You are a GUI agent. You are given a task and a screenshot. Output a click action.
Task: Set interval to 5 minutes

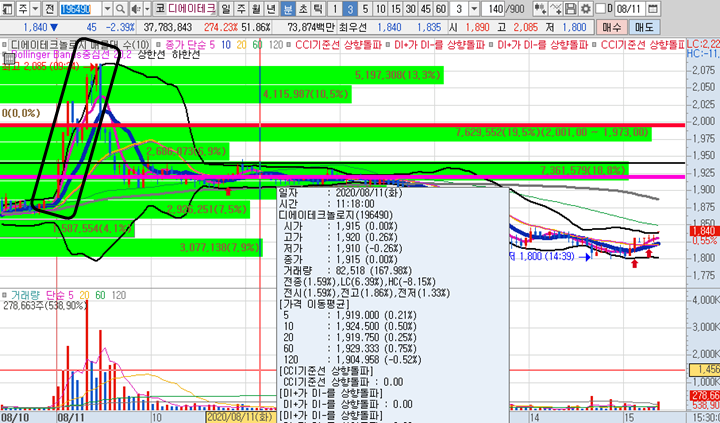366,8
